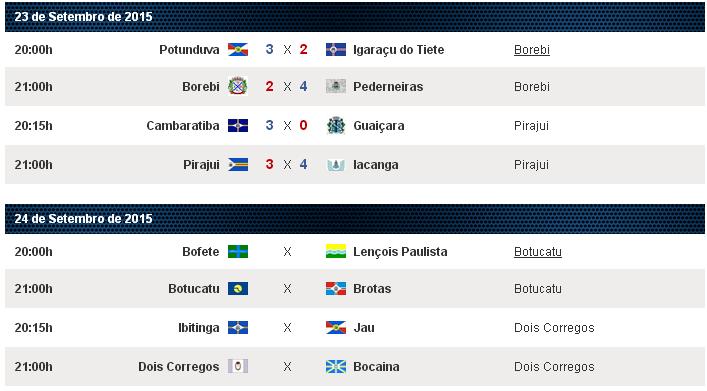Select the 24 de Setembro de 2015 header

[x=354, y=219]
